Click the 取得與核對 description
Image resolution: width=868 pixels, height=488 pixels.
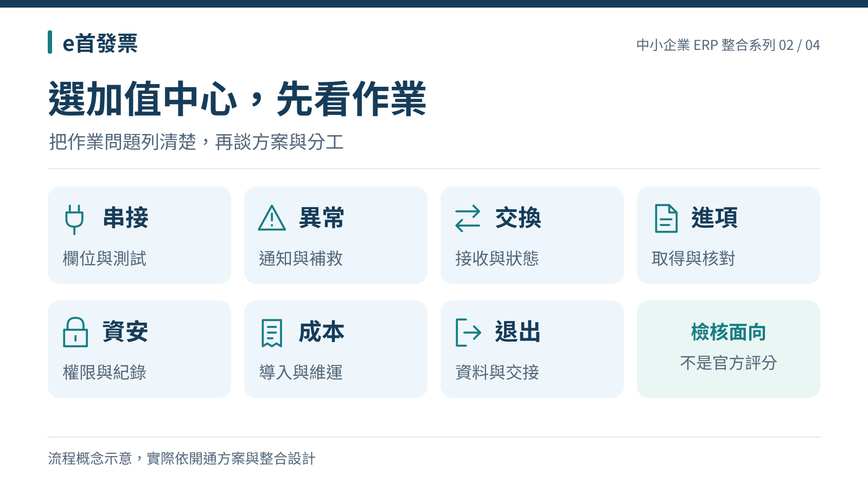(x=694, y=259)
